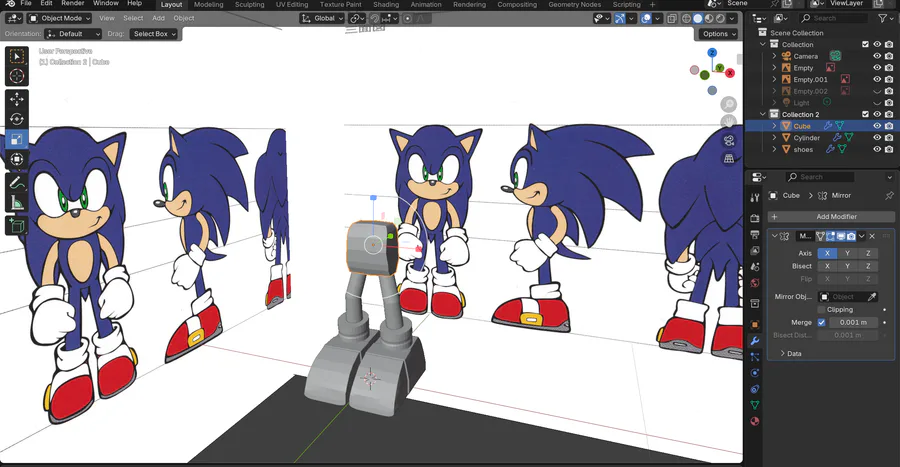This screenshot has width=900, height=467.
Task: Activate the Transform tool
Action: tap(17, 159)
